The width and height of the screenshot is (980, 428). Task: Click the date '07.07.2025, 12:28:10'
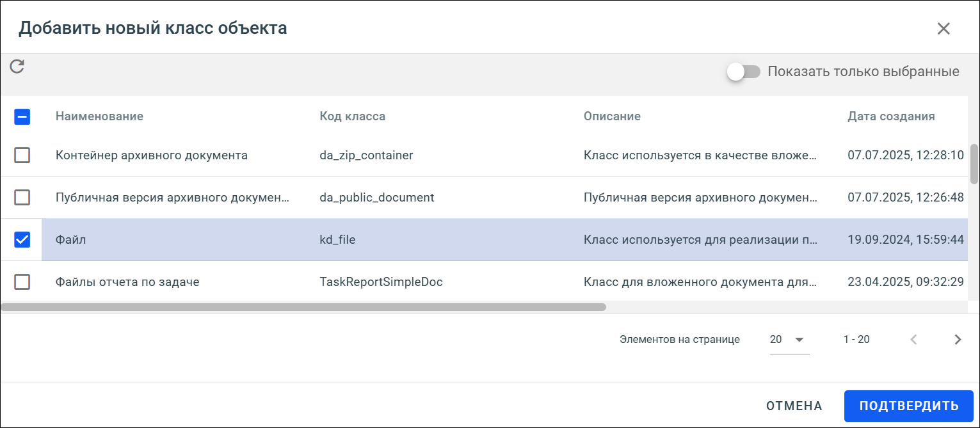click(x=905, y=155)
